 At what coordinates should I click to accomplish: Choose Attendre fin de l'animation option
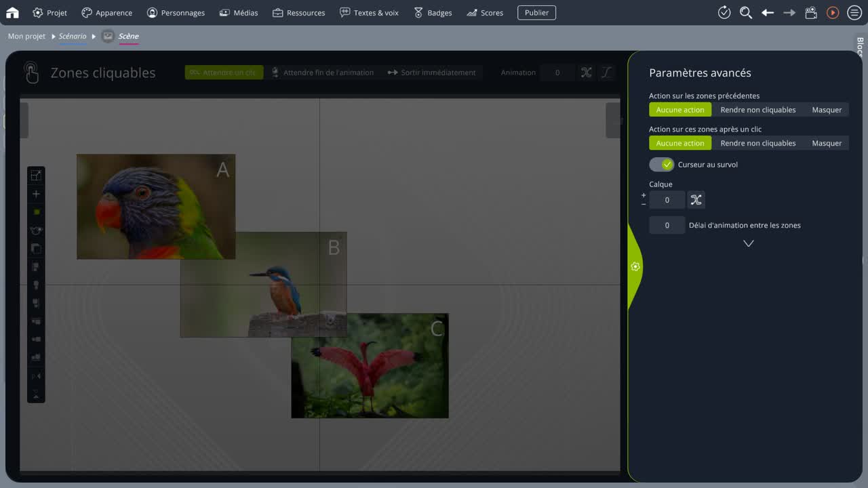pyautogui.click(x=322, y=73)
